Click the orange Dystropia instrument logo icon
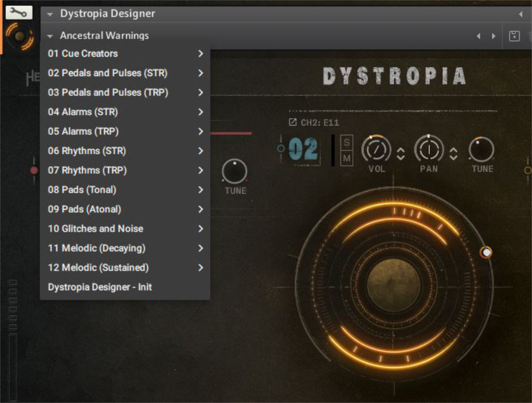 coord(20,37)
